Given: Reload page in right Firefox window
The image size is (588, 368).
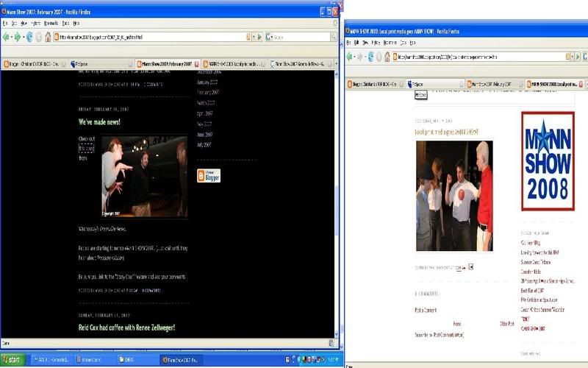Looking at the screenshot, I should tap(370, 57).
